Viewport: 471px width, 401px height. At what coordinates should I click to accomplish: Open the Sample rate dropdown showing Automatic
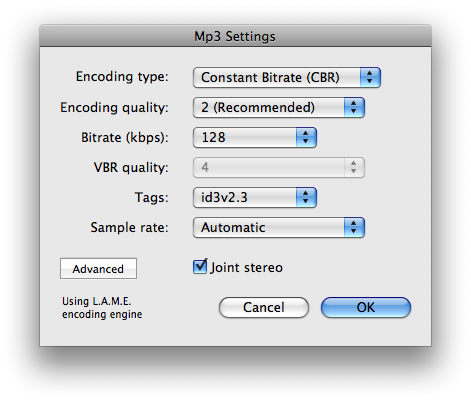click(x=279, y=228)
